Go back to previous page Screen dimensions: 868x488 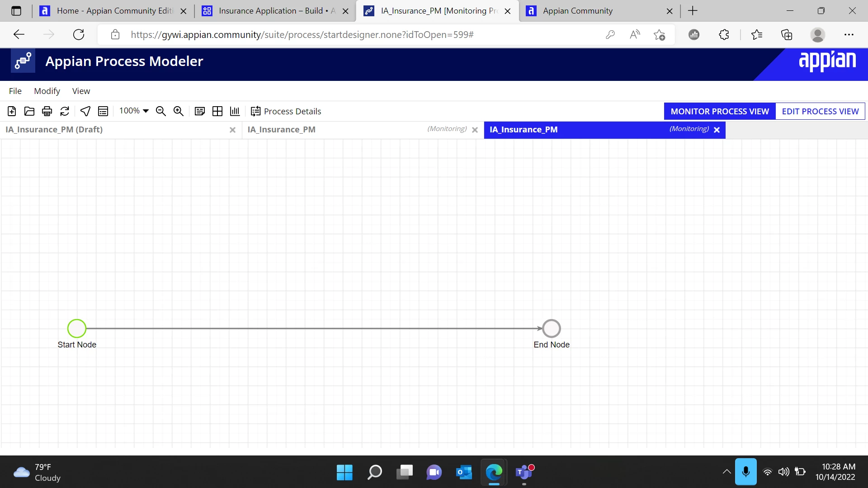click(x=19, y=34)
